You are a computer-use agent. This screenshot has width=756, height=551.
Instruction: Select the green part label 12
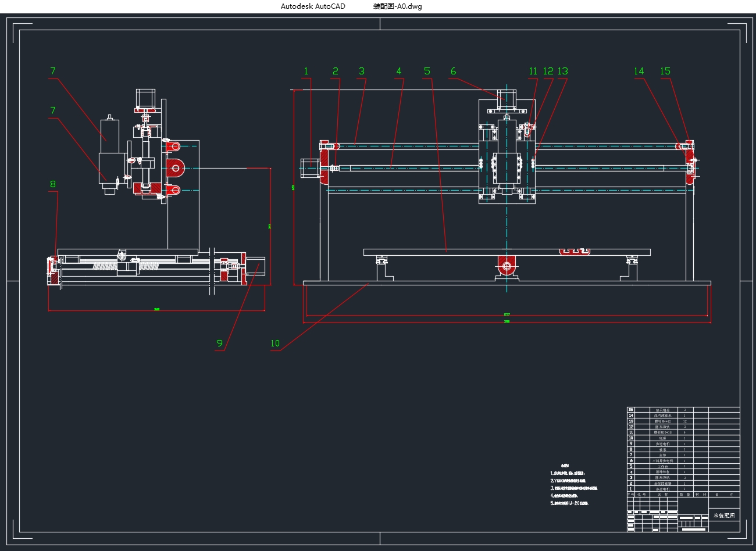(548, 71)
